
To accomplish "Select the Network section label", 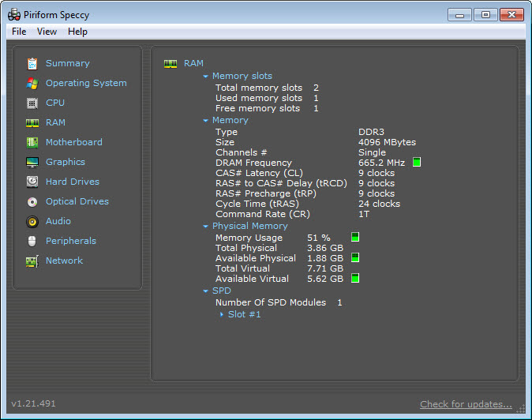I will coord(64,261).
